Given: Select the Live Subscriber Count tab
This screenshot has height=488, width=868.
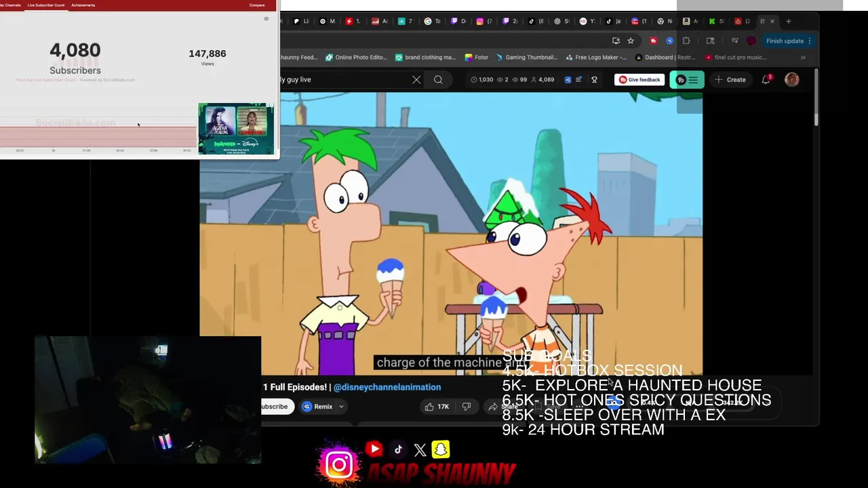Looking at the screenshot, I should [46, 5].
